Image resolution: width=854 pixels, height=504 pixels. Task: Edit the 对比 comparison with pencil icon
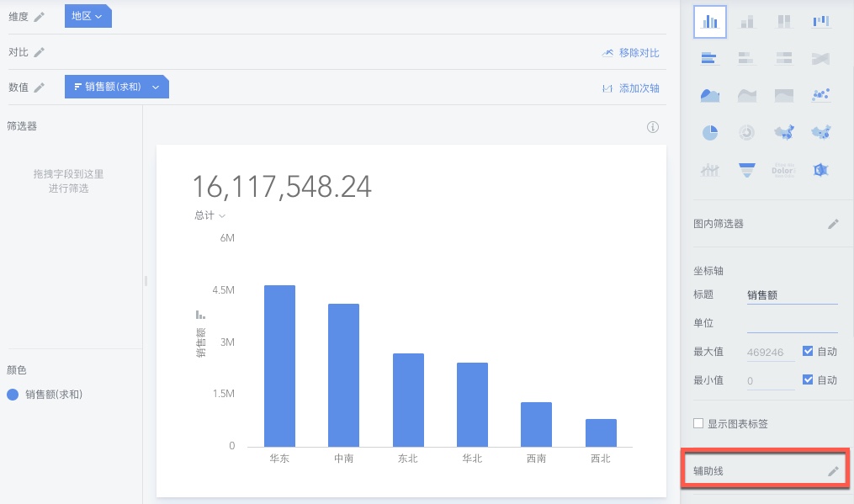40,52
